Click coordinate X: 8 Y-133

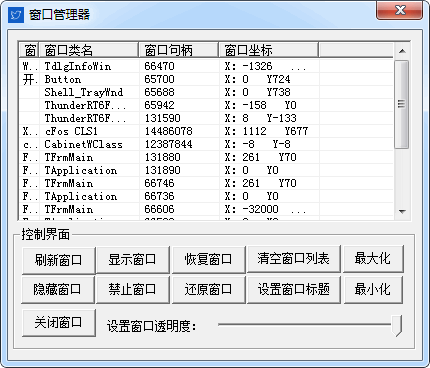point(261,118)
